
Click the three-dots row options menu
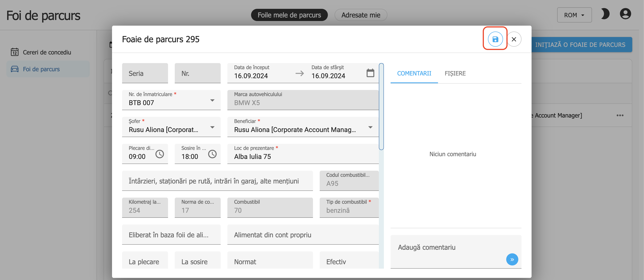click(620, 115)
